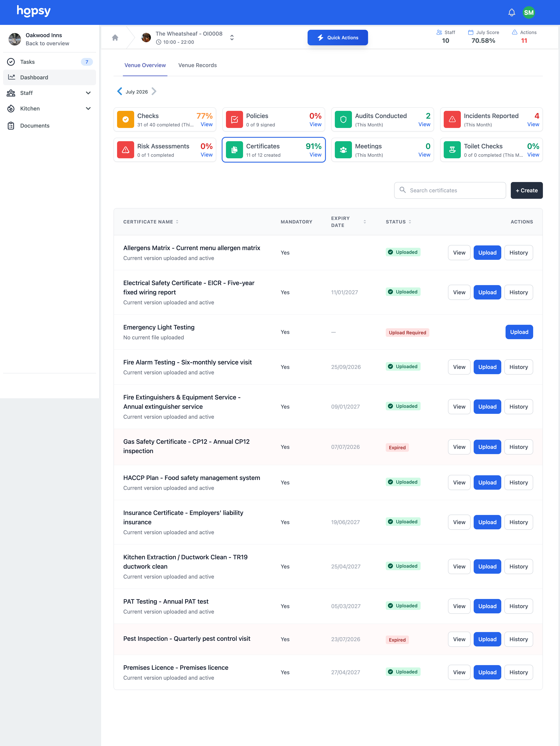Click the Staff count icon in header

(x=439, y=32)
